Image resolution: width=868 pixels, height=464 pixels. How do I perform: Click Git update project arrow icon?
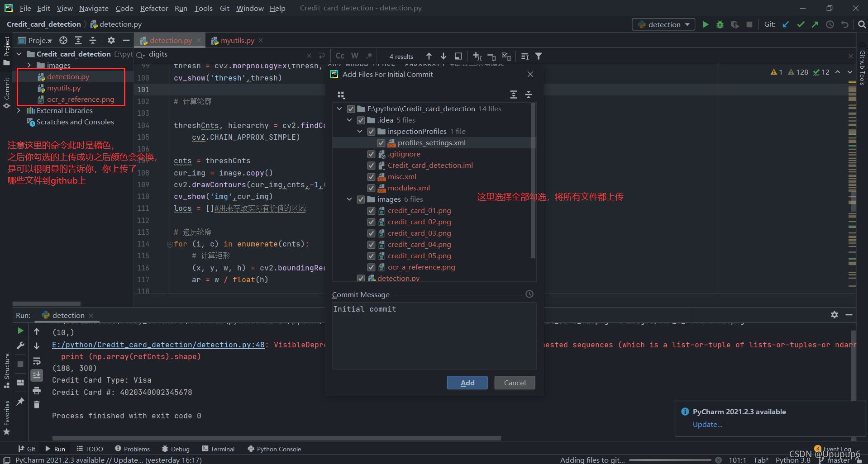pyautogui.click(x=786, y=24)
